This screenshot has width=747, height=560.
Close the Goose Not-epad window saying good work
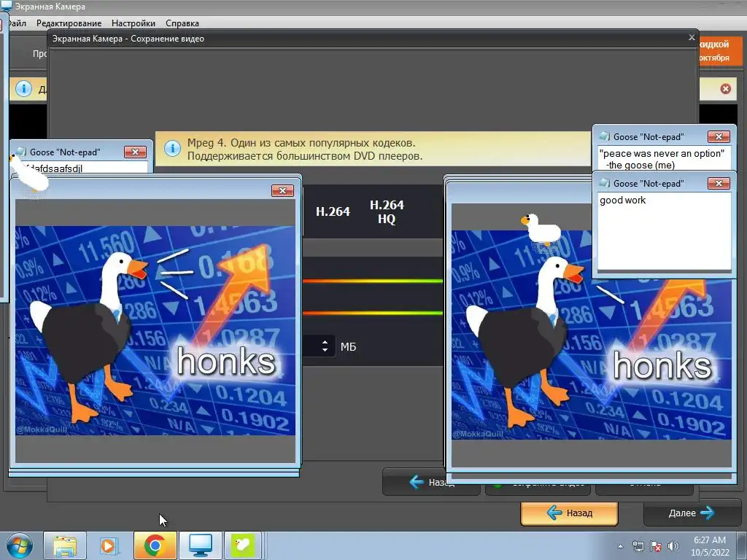[719, 183]
